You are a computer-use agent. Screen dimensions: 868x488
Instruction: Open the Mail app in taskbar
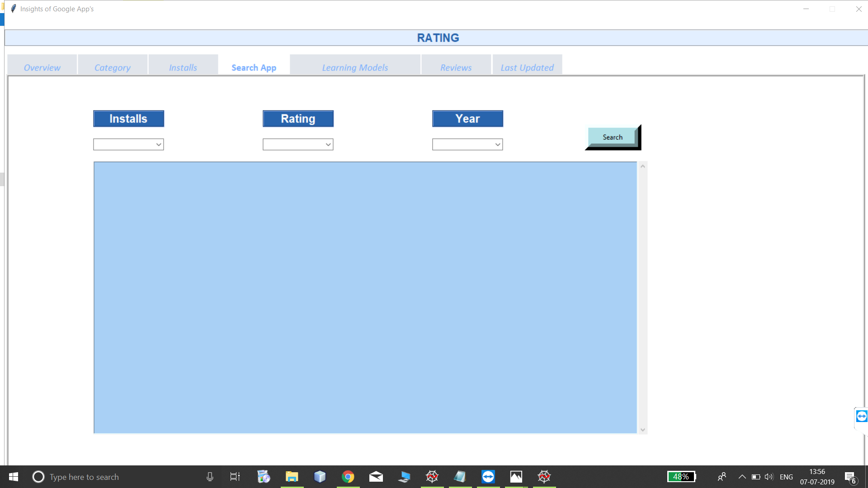376,477
